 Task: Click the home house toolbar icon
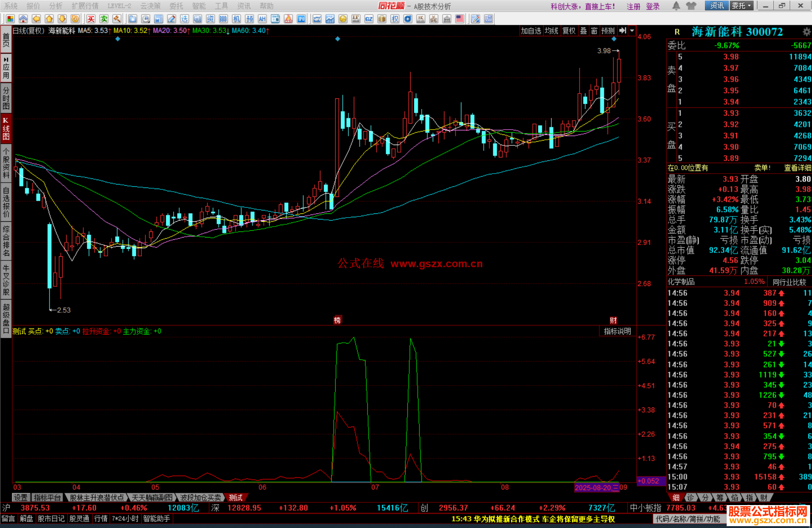(23, 19)
